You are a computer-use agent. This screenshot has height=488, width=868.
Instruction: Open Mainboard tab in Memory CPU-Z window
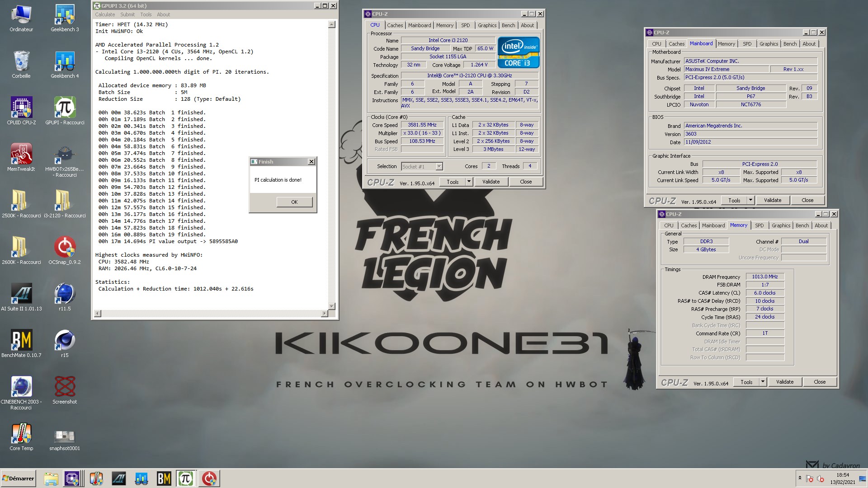click(713, 225)
